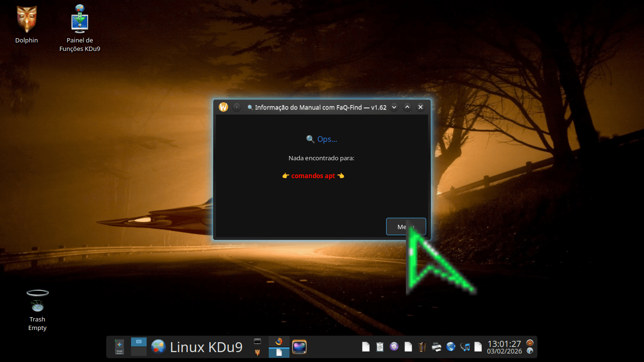Open the terminal icon in the panel
The width and height of the screenshot is (644, 362).
point(257,341)
